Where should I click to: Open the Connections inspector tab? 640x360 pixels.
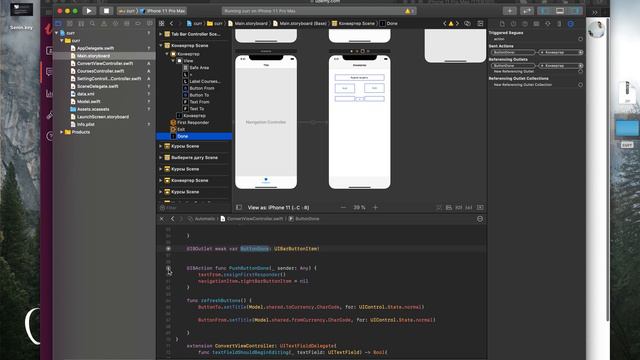(x=571, y=24)
